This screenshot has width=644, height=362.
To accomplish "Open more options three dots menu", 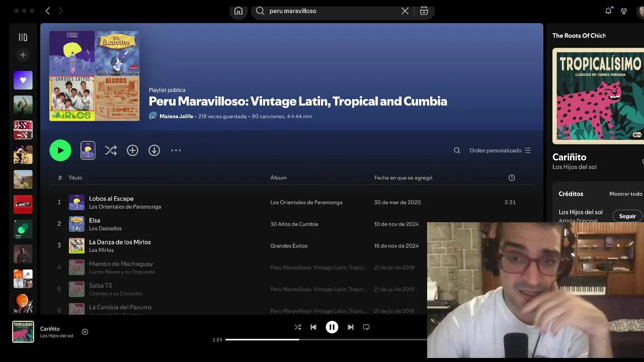I will tap(176, 150).
